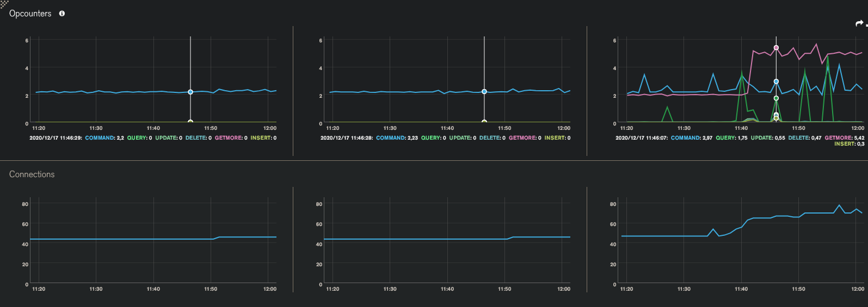The image size is (868, 307).
Task: Hide the DELETE series in first chart legend
Action: click(x=195, y=138)
